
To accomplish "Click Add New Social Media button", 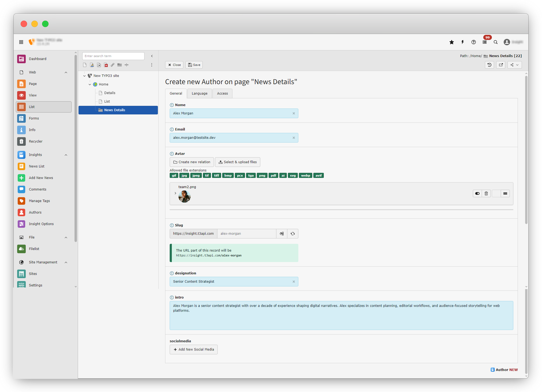I will click(194, 349).
